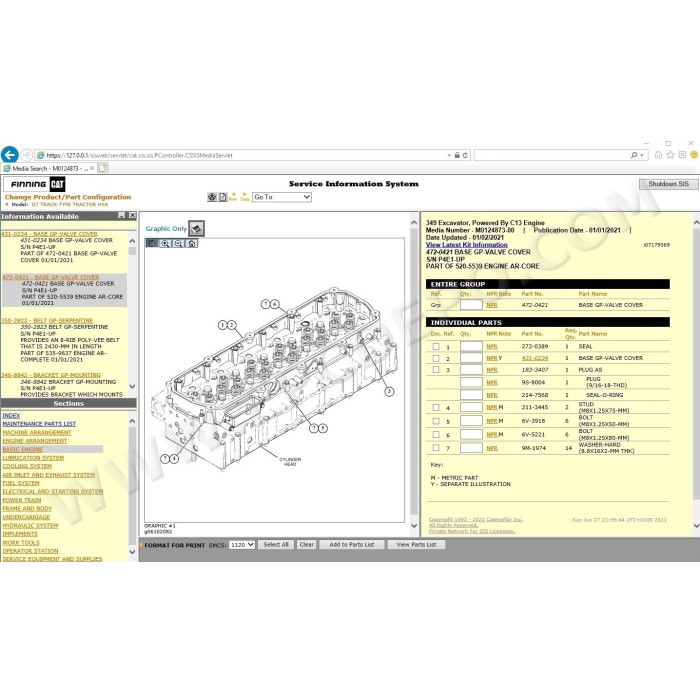This screenshot has width=700, height=700.
Task: Zoom in on the graphic
Action: (x=165, y=243)
